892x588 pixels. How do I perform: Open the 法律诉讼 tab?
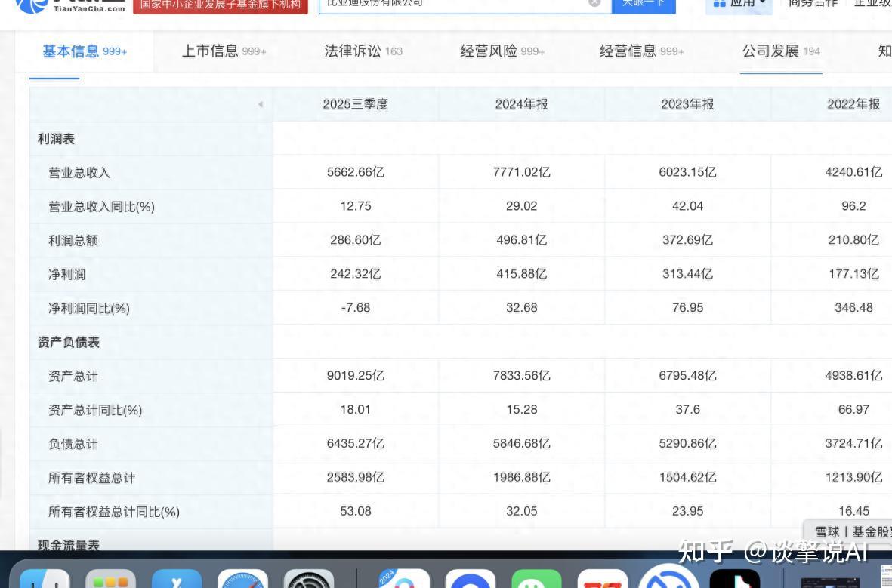pyautogui.click(x=363, y=51)
